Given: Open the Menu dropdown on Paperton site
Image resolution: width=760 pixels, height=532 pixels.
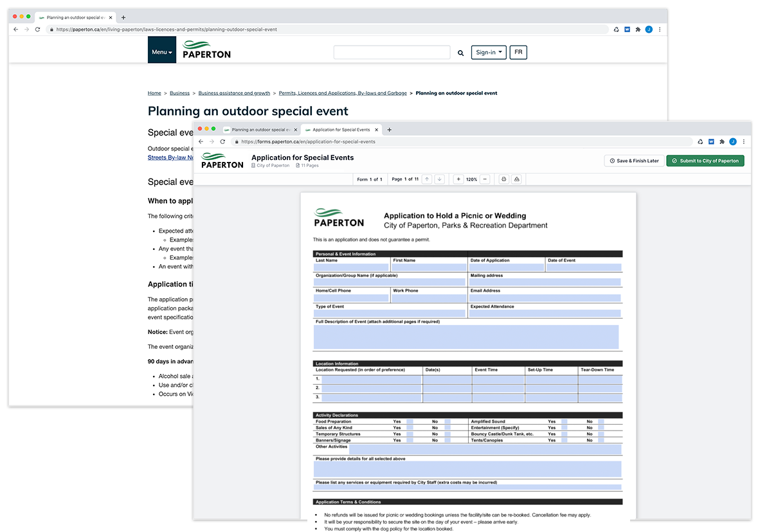Looking at the screenshot, I should 161,52.
